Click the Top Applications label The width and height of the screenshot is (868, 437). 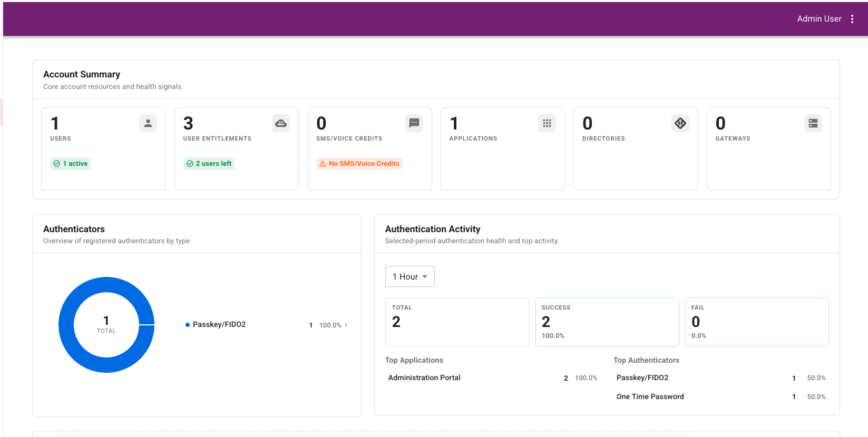click(414, 360)
